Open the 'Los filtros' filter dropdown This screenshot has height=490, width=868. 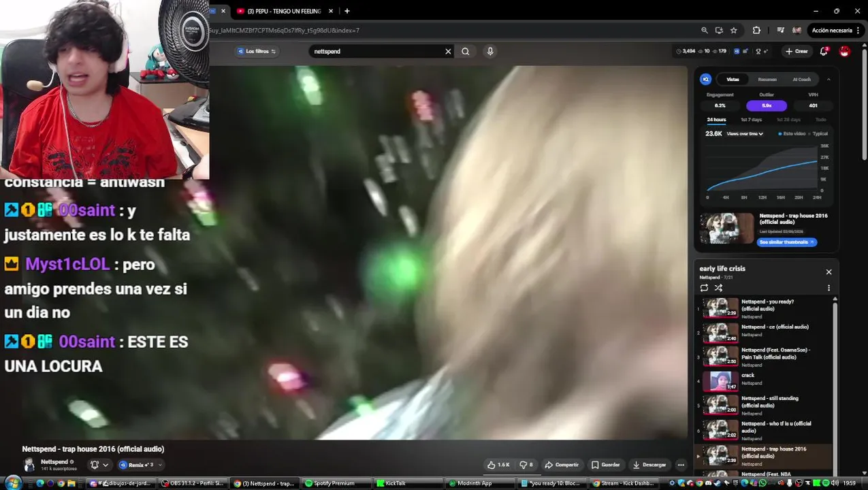[257, 51]
